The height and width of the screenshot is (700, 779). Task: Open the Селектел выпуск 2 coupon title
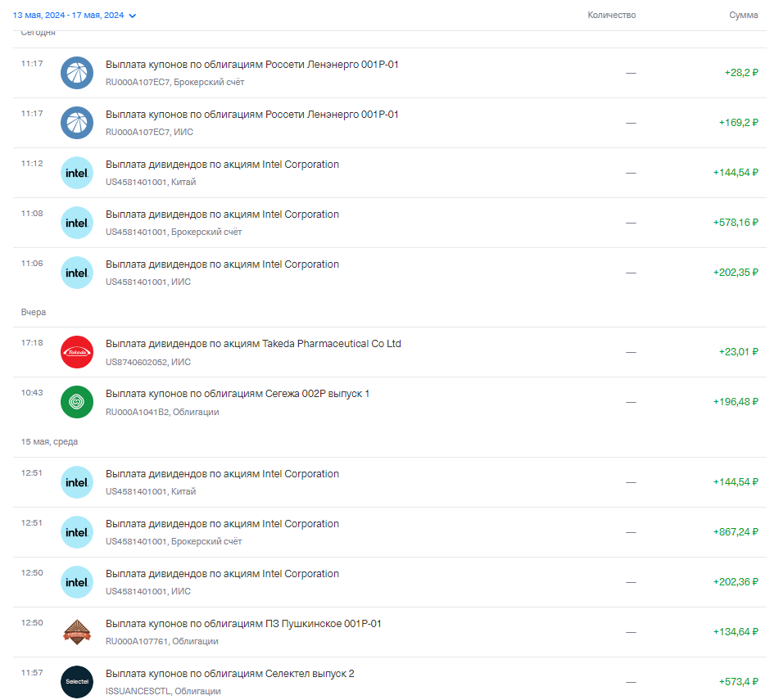click(x=230, y=674)
